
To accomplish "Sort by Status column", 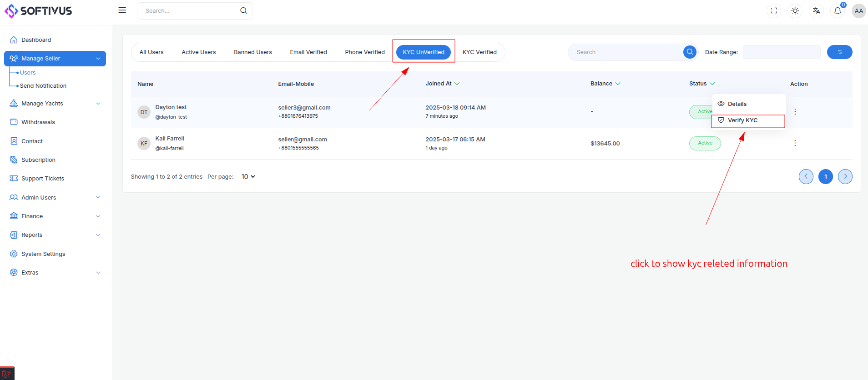I will [x=702, y=84].
